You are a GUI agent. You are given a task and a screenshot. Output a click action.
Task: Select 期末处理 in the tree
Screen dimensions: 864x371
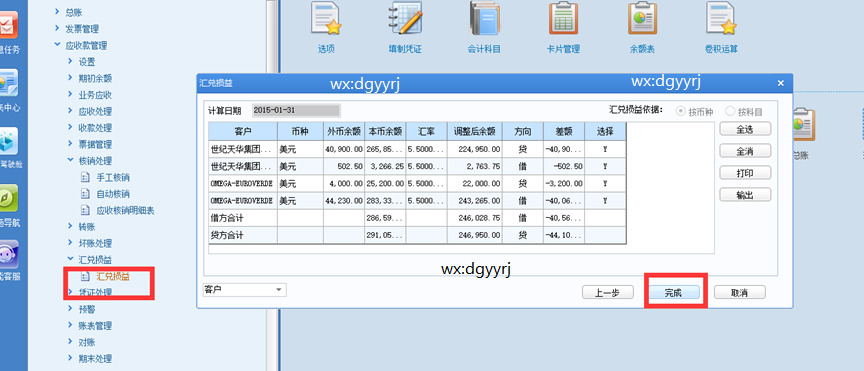click(95, 359)
